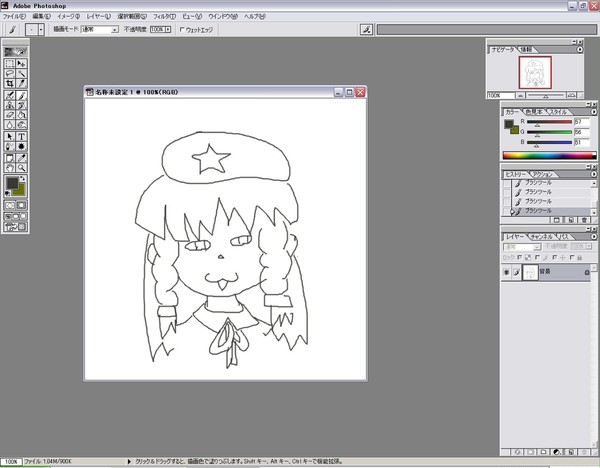
Task: Open the Color panel flyout menu arrow
Action: point(593,112)
